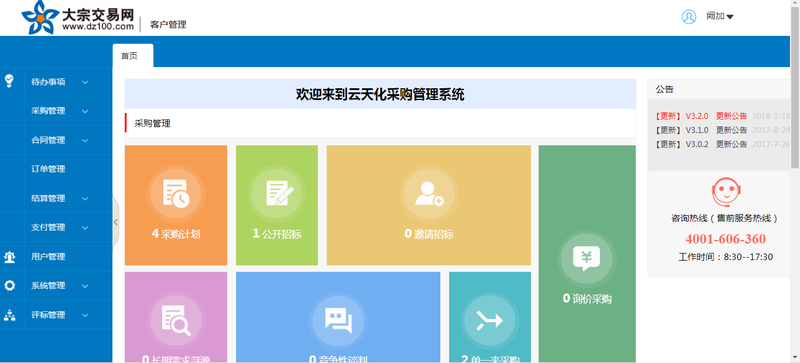The image size is (800, 363).
Task: Open the 单一来源采购 arrow icon
Action: [x=490, y=321]
